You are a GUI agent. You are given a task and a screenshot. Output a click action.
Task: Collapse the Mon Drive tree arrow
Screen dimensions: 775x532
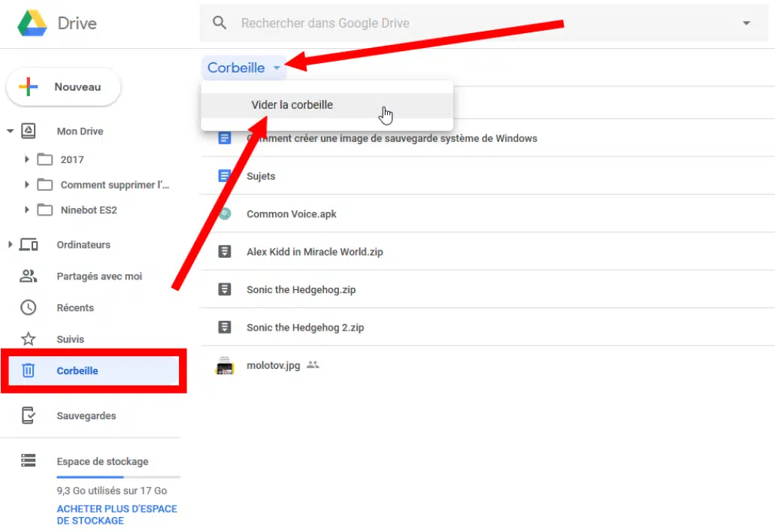click(x=10, y=131)
